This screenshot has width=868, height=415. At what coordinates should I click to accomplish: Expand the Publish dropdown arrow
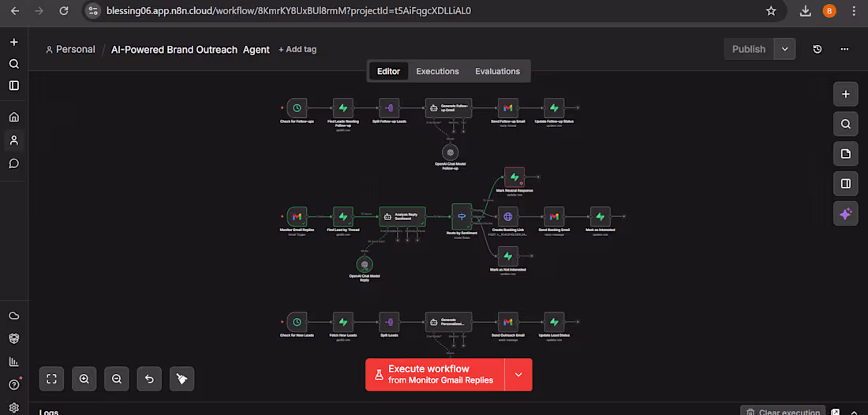[x=785, y=49]
